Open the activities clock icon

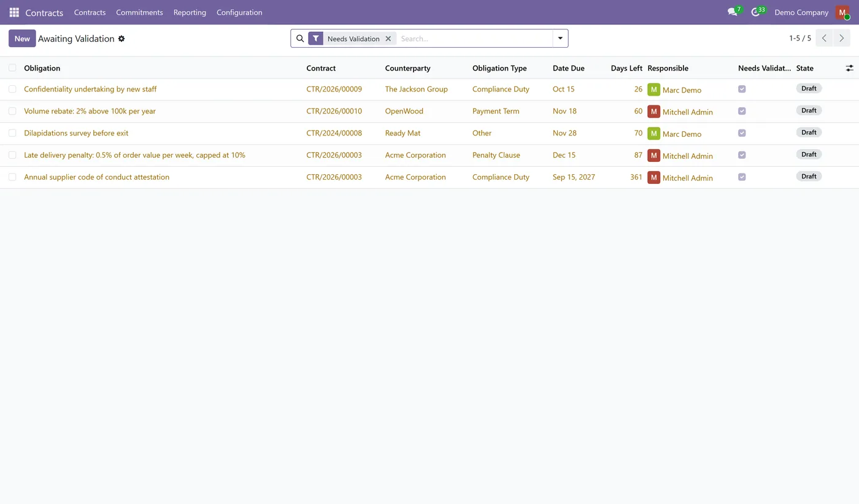756,12
